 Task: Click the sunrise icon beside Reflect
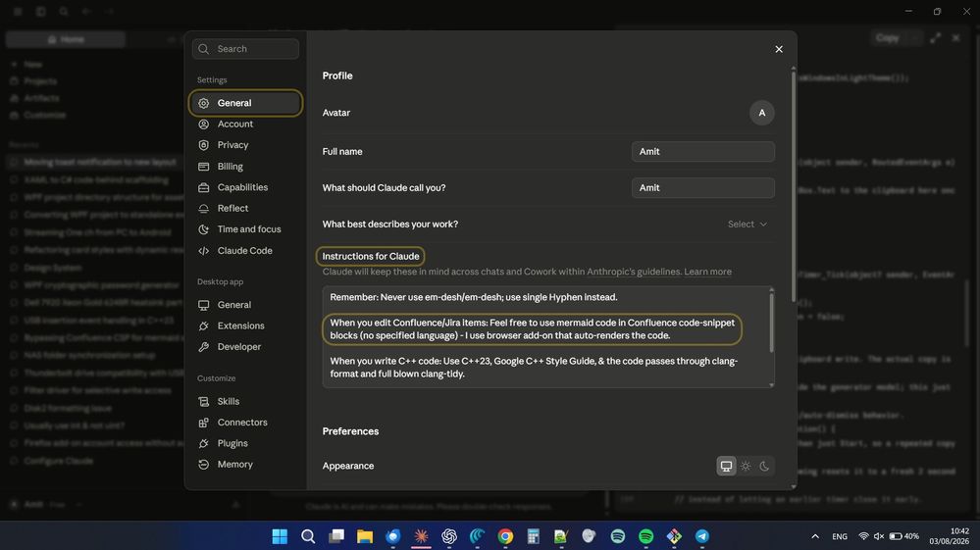click(204, 209)
